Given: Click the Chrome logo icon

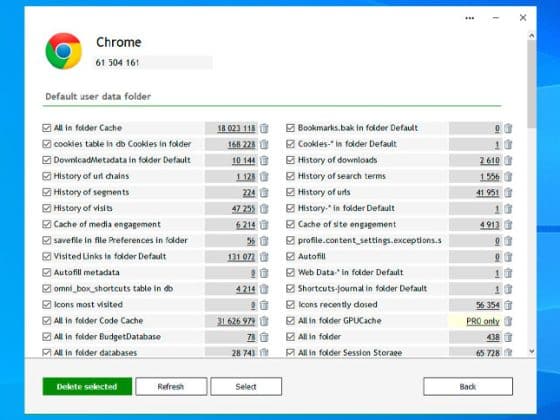Looking at the screenshot, I should (64, 51).
